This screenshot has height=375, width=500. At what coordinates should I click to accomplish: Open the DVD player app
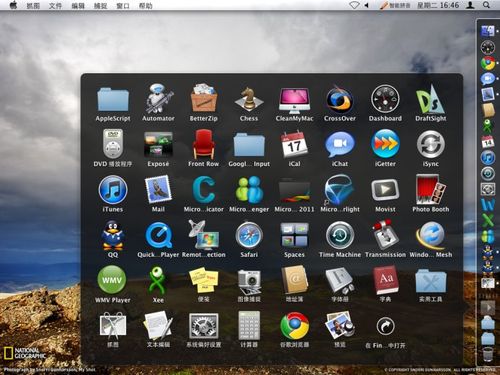pyautogui.click(x=113, y=144)
